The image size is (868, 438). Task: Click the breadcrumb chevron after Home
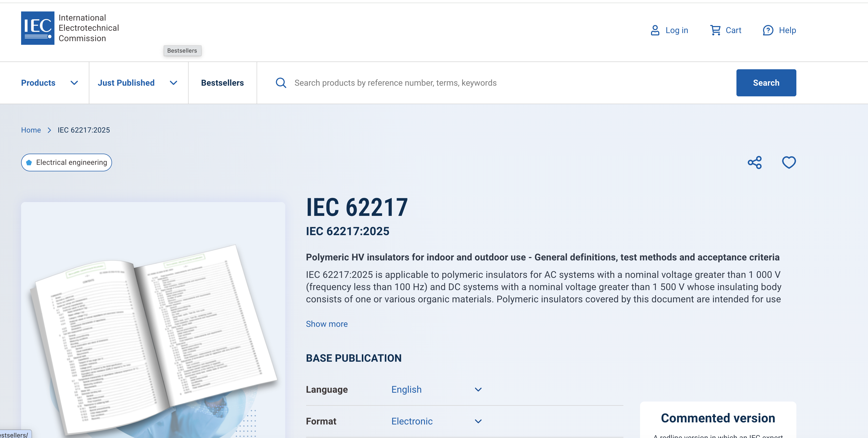49,130
